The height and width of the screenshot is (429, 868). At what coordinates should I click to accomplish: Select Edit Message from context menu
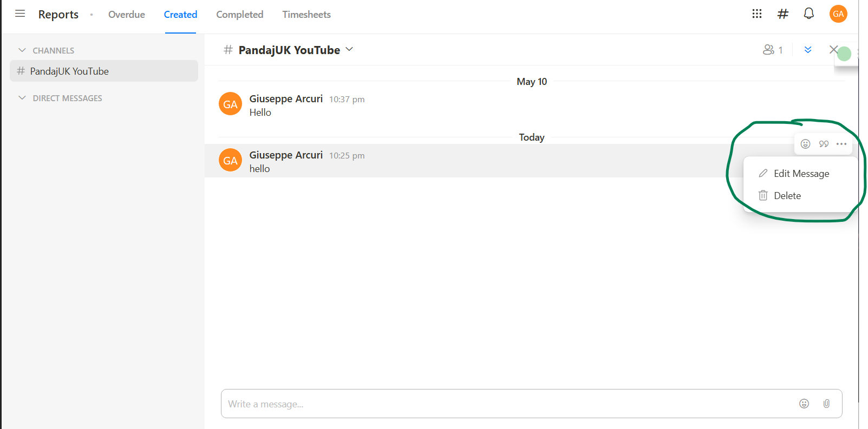(x=801, y=174)
